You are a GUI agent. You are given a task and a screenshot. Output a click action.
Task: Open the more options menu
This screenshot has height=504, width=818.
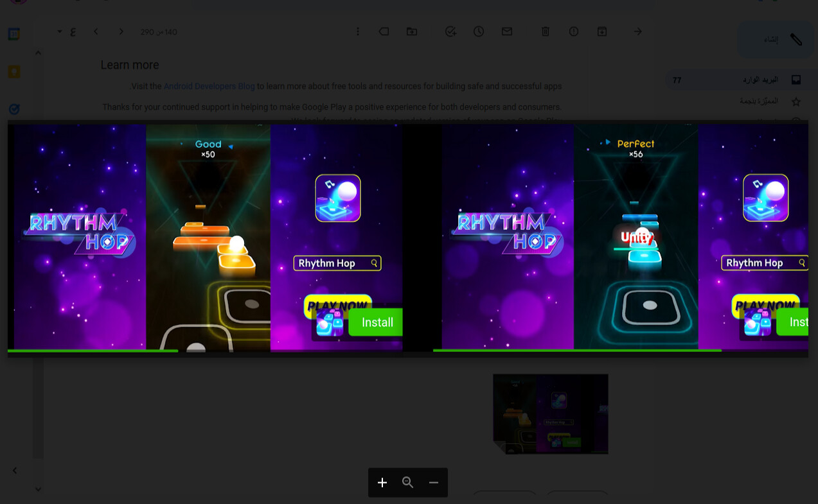coord(358,31)
